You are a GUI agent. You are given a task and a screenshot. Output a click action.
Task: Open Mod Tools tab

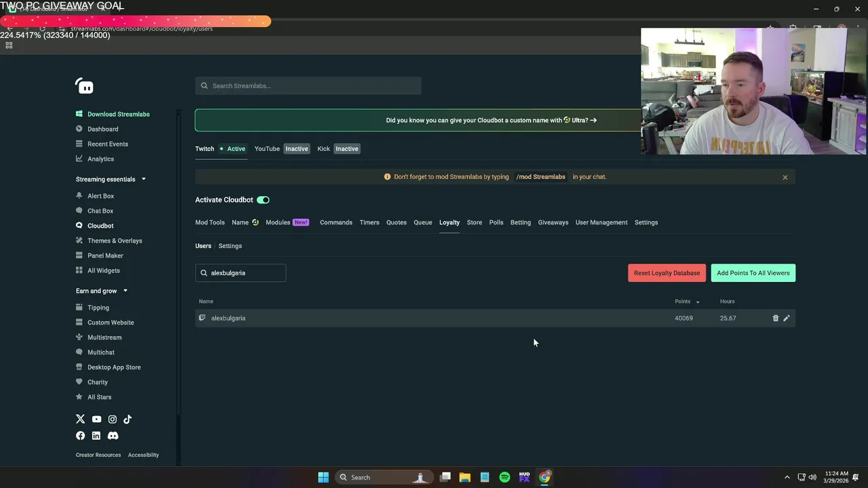(210, 222)
